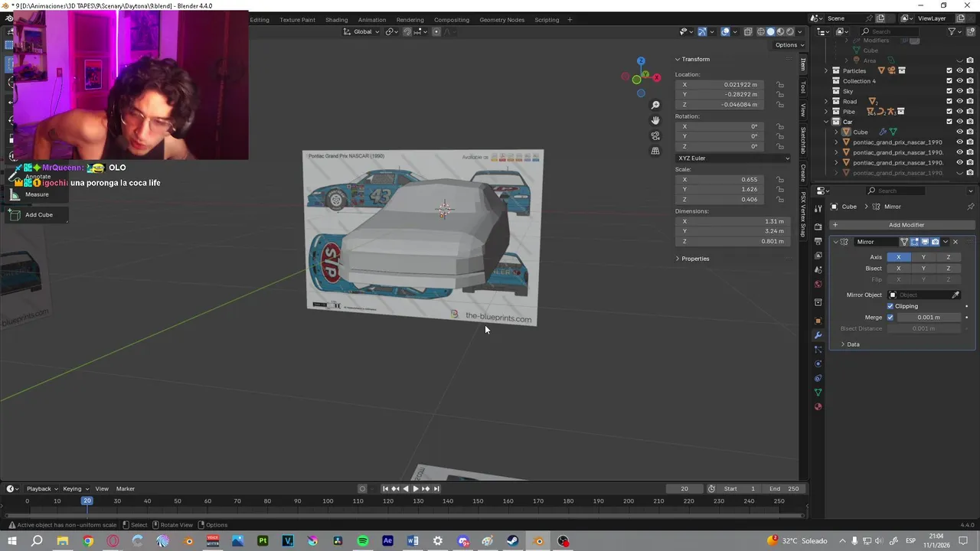980x551 pixels.
Task: Pin the properties editor with pin icon
Action: click(971, 207)
